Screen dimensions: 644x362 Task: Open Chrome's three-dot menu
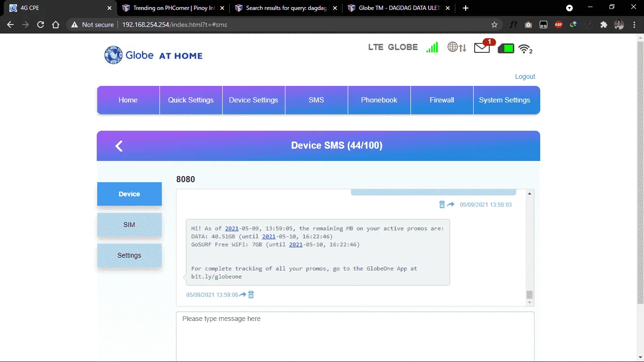coord(634,25)
